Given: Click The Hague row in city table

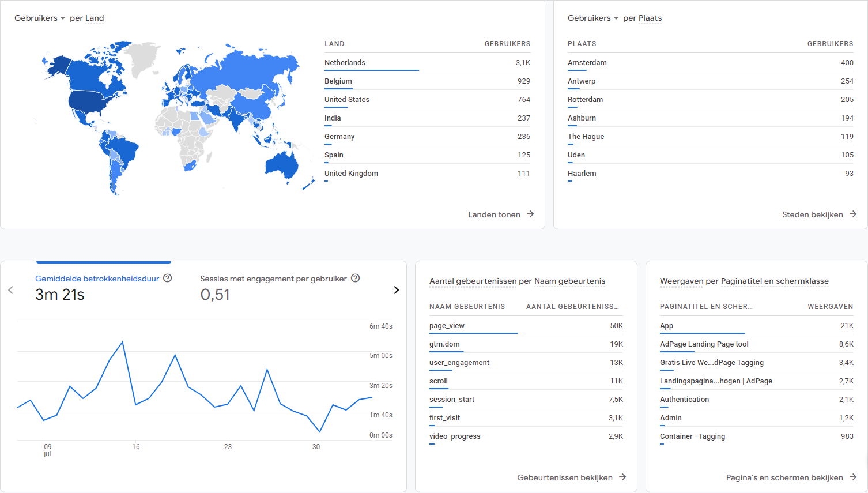Looking at the screenshot, I should click(x=711, y=136).
